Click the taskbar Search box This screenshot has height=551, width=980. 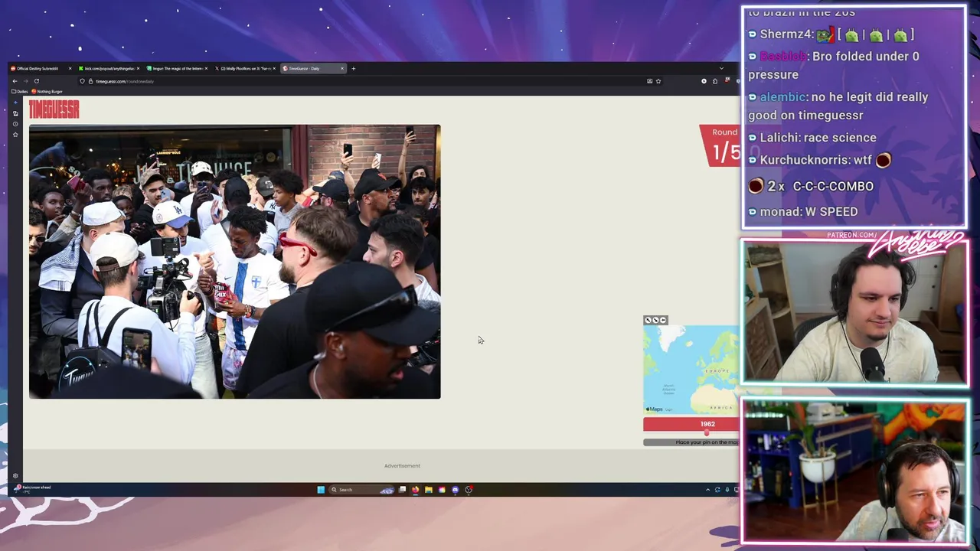point(361,490)
